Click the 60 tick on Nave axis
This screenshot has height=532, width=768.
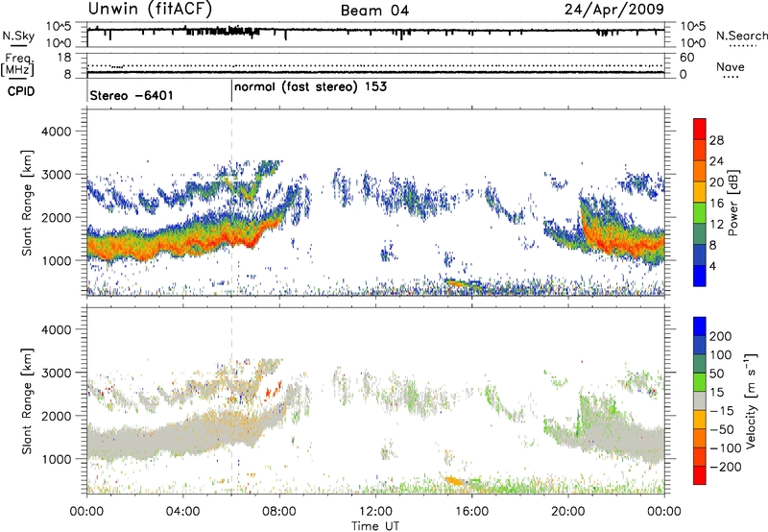[687, 58]
